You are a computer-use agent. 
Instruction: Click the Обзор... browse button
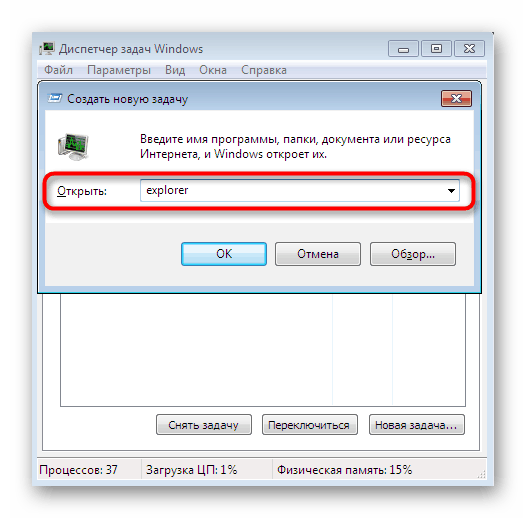coord(413,254)
